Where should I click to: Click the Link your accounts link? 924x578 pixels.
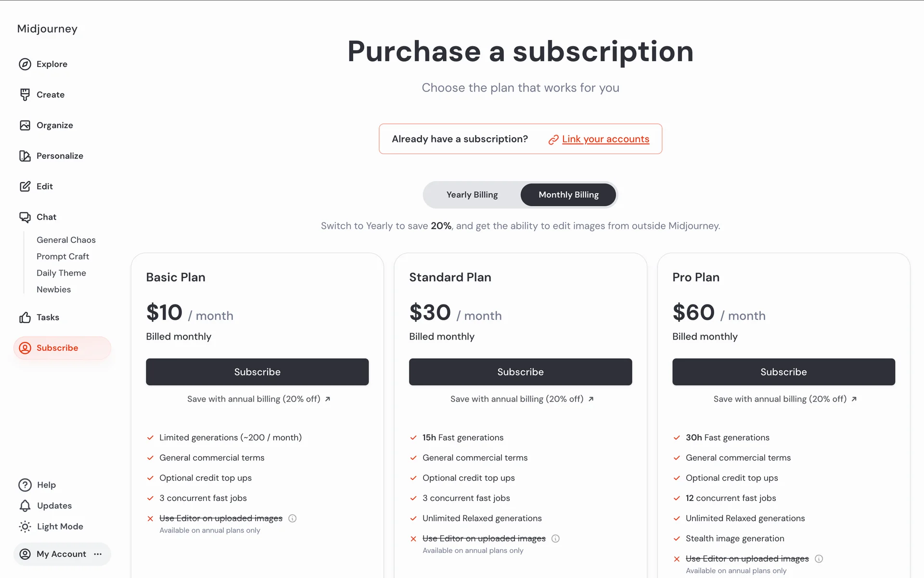605,139
